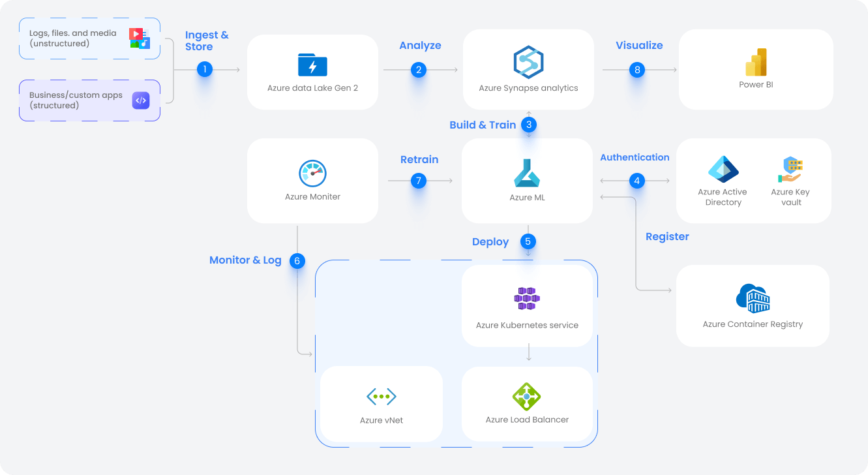
Task: Click the Azure Active Directory diamond icon
Action: 723,168
